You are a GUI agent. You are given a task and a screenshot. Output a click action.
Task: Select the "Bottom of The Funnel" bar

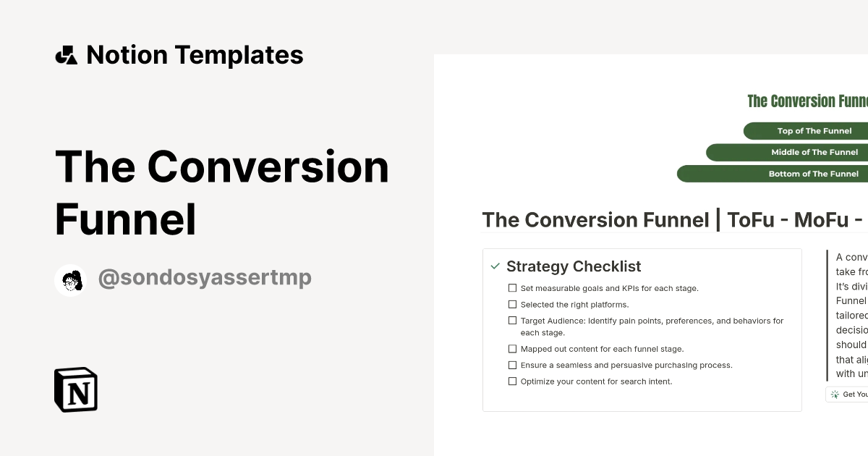(x=814, y=174)
